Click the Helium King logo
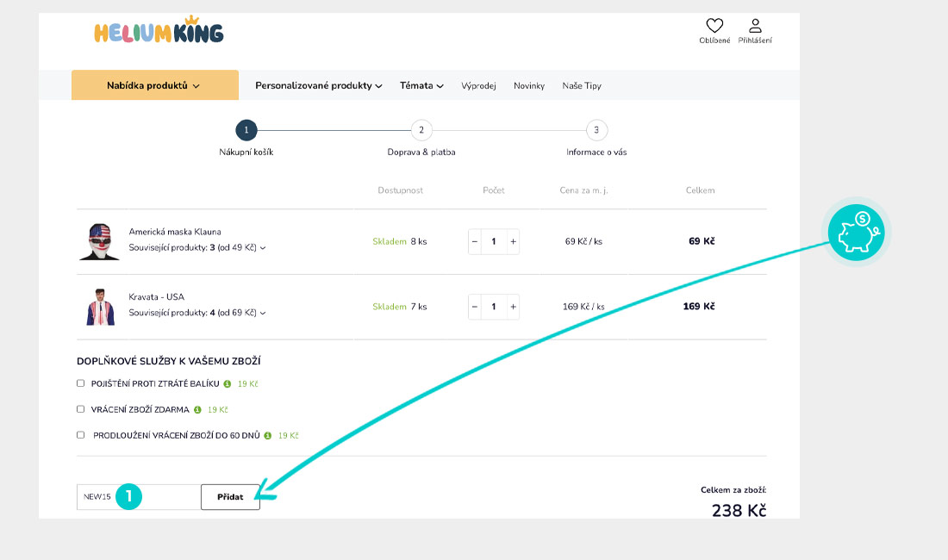The width and height of the screenshot is (948, 560). click(x=159, y=32)
